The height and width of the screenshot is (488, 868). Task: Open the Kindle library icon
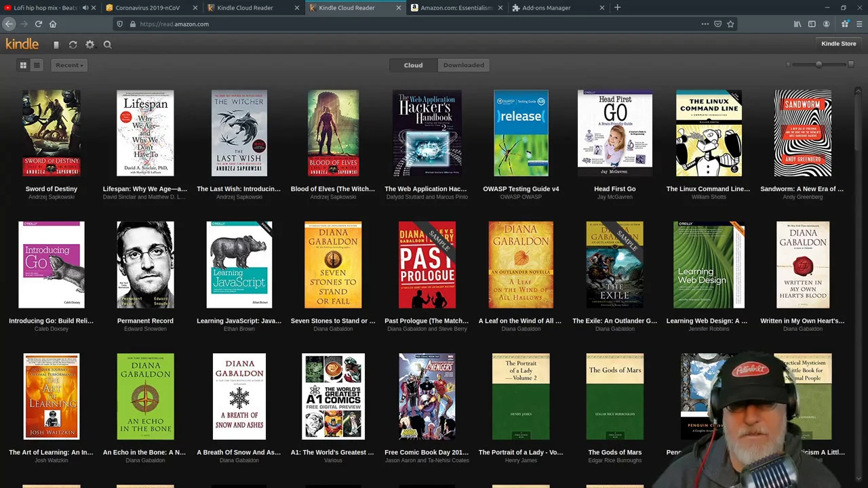56,45
